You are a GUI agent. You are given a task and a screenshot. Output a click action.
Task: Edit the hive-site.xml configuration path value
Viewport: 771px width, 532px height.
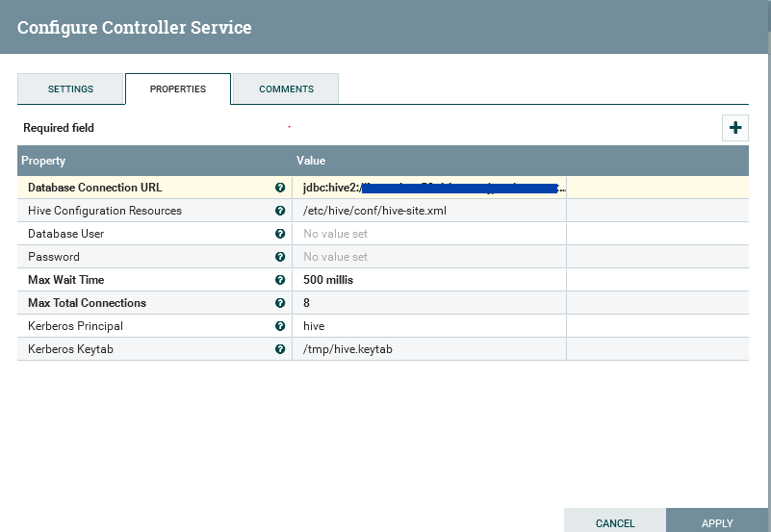[x=428, y=211]
